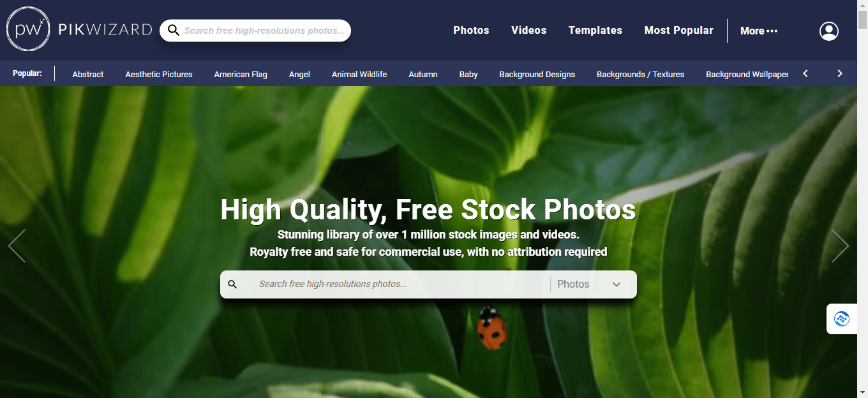Open the Videos menu item

pyautogui.click(x=528, y=30)
